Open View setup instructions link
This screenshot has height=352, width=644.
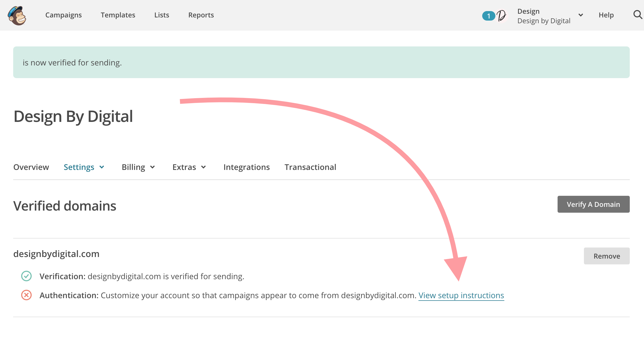tap(461, 295)
